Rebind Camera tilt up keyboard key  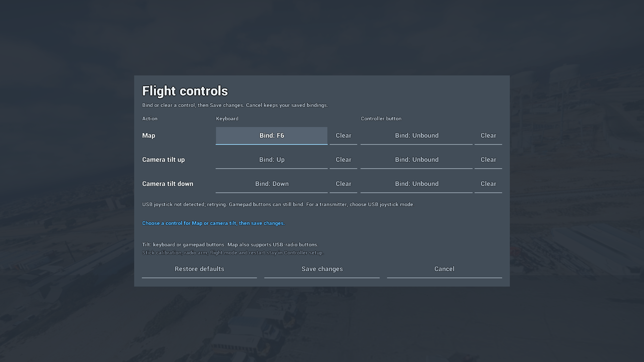click(x=272, y=160)
